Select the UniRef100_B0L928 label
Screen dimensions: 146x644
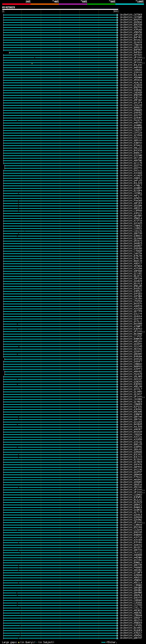pyautogui.click(x=131, y=75)
